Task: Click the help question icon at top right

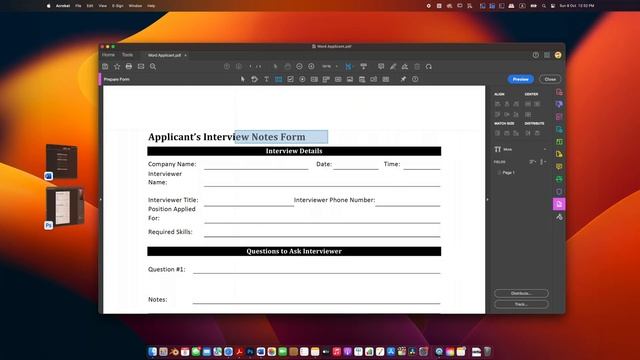Action: coord(536,55)
